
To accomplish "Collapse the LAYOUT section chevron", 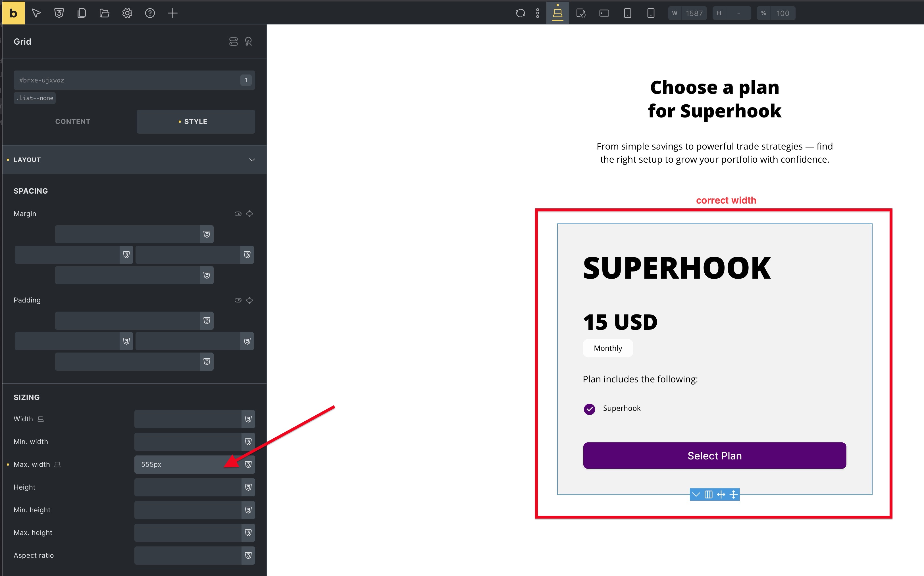I will point(252,159).
